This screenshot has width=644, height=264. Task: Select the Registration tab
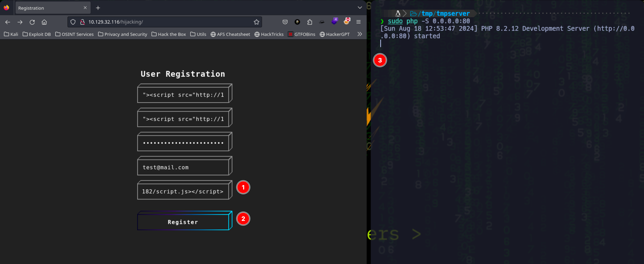[53, 8]
